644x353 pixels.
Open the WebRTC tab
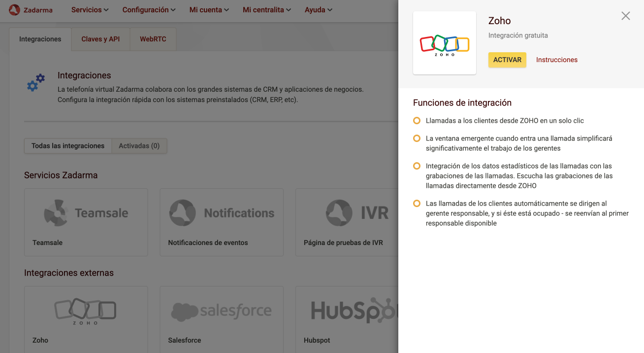coord(153,39)
